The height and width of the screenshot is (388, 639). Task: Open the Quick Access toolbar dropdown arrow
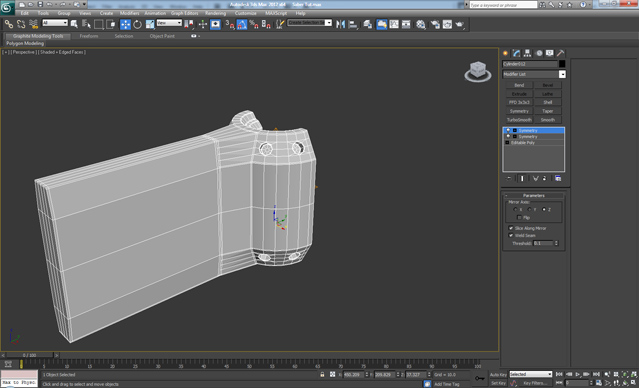tap(84, 4)
